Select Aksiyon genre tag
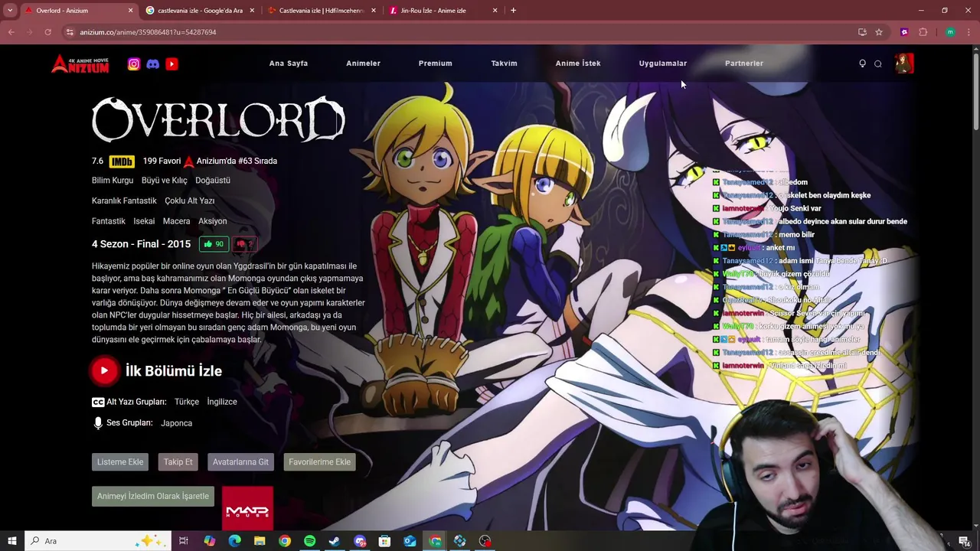This screenshot has width=980, height=551. 213,221
